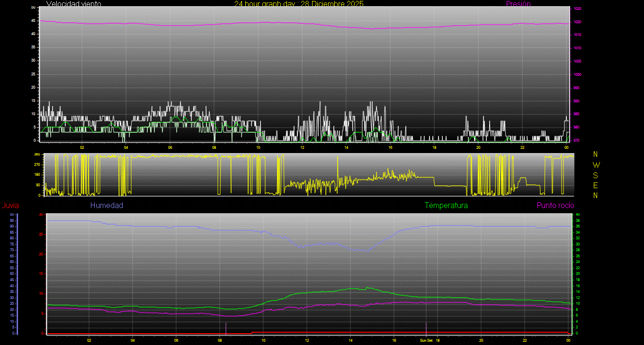644x345 pixels.
Task: Click the topmost 'N' compass letter
Action: (596, 154)
